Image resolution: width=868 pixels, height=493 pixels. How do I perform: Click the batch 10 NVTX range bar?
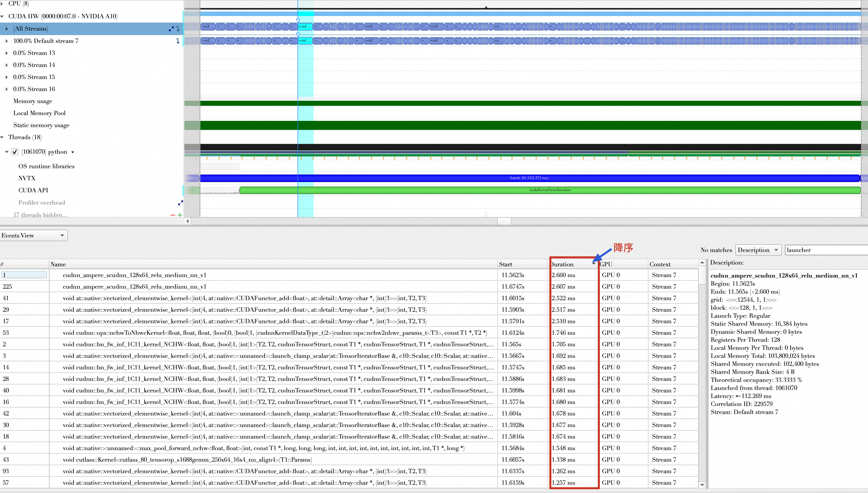[x=530, y=178]
